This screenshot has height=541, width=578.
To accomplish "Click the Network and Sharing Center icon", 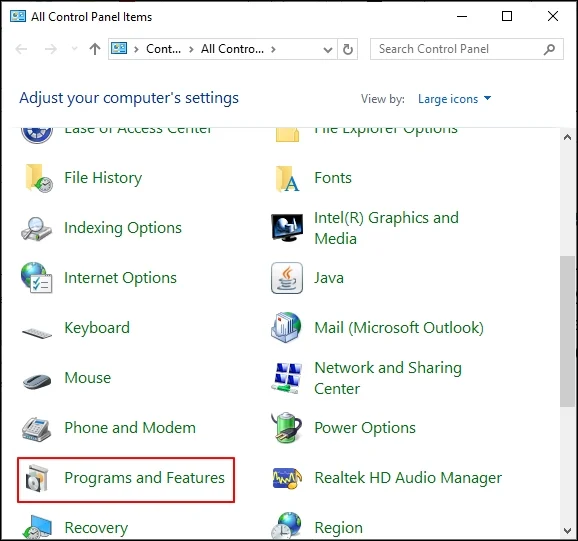I will (x=287, y=378).
